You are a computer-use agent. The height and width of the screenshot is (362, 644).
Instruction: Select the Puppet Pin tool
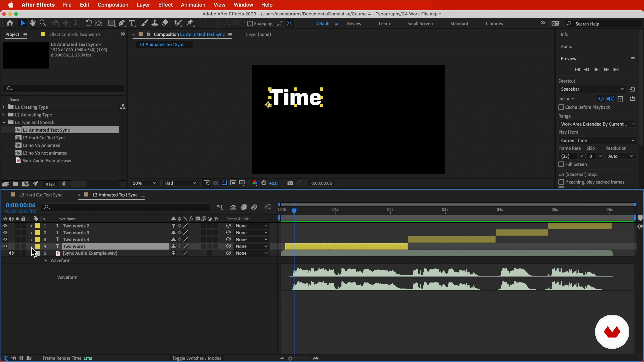190,23
